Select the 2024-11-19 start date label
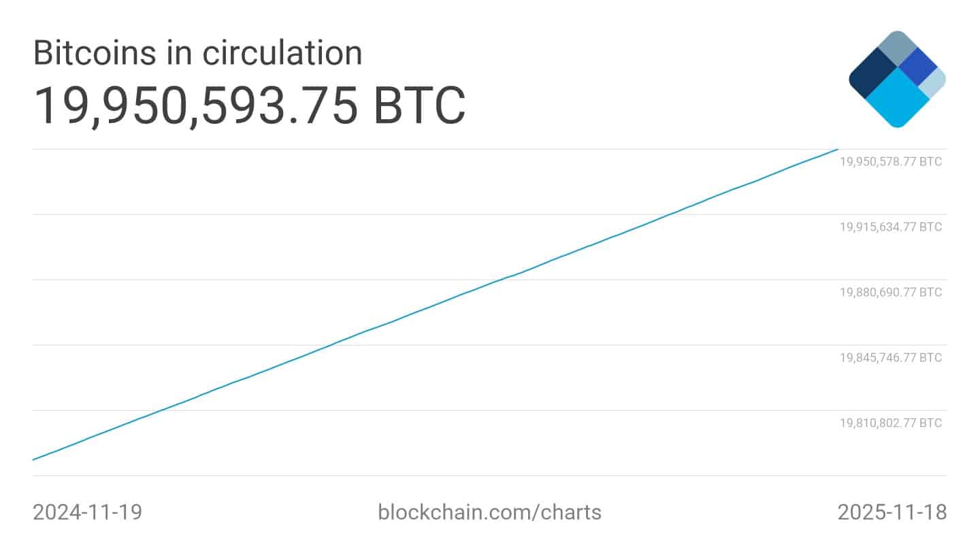980x551 pixels. [x=88, y=512]
